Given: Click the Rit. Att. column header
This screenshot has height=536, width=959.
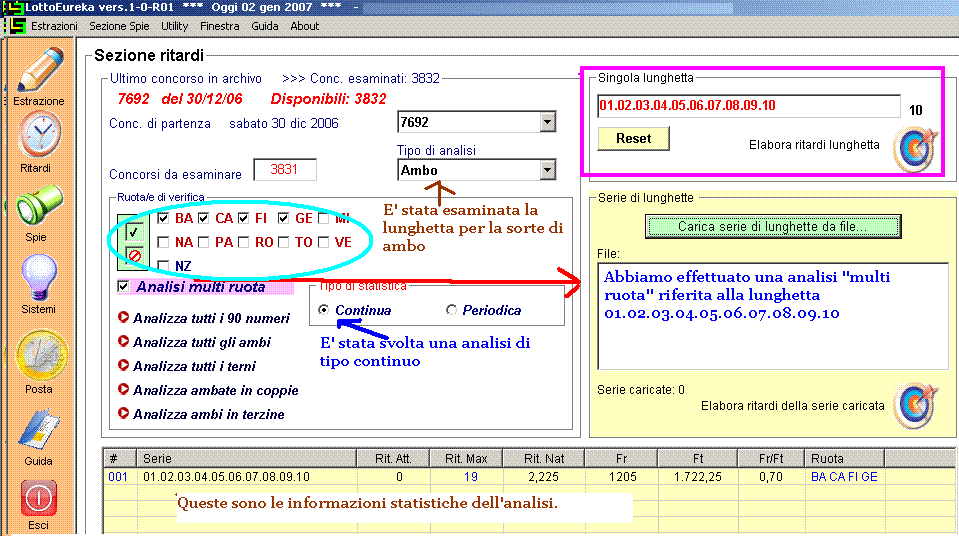Looking at the screenshot, I should click(393, 458).
